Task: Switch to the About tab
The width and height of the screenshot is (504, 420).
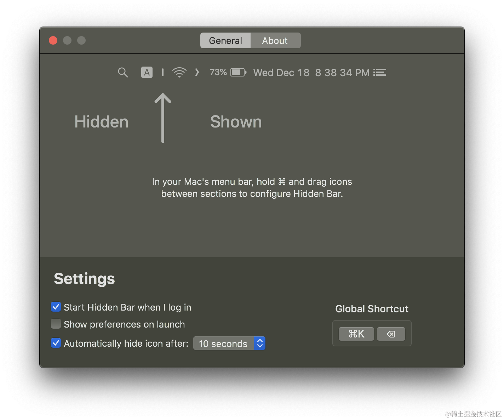Action: pyautogui.click(x=275, y=40)
